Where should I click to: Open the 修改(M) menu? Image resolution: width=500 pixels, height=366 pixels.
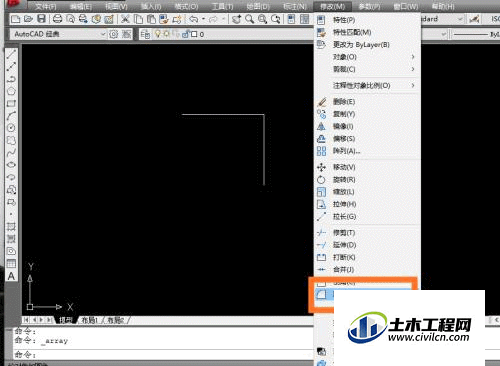pos(332,6)
